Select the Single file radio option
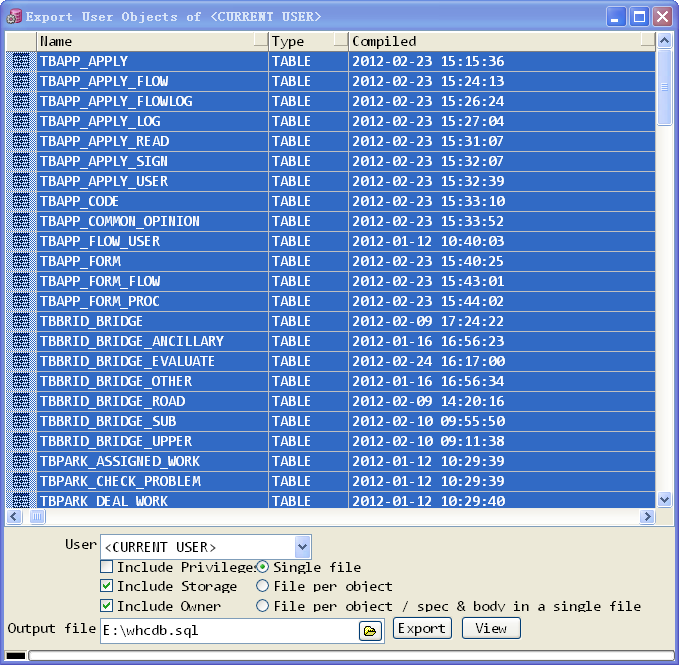The image size is (679, 665). coord(262,566)
